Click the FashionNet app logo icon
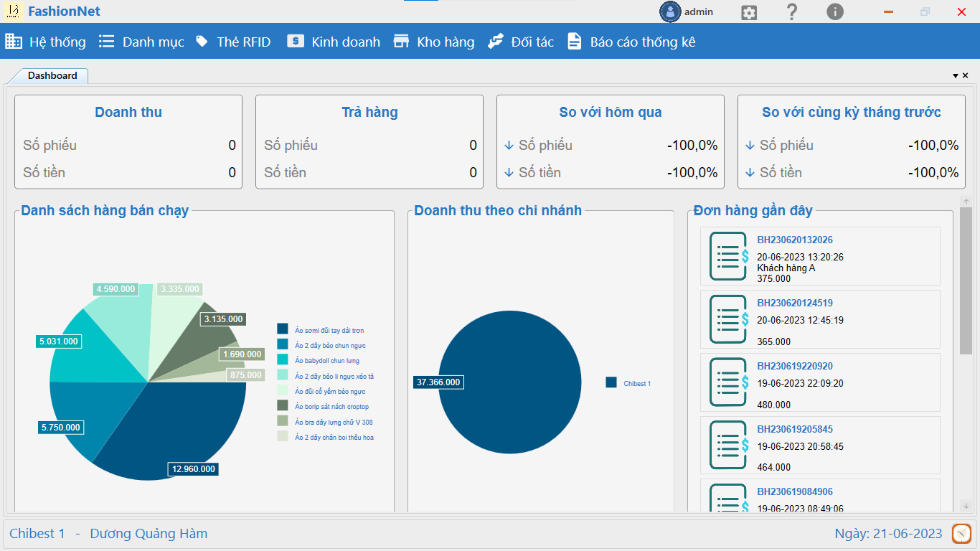 14,11
